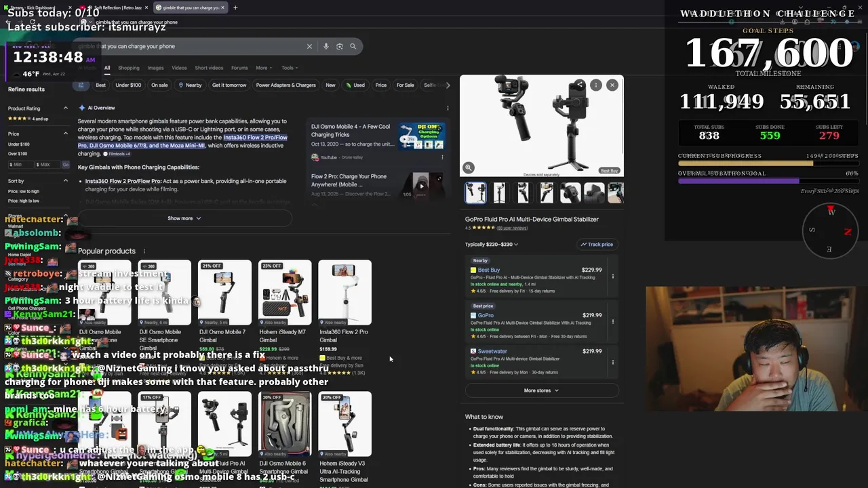
Task: Close the GoPro product detail panel
Action: click(x=612, y=85)
